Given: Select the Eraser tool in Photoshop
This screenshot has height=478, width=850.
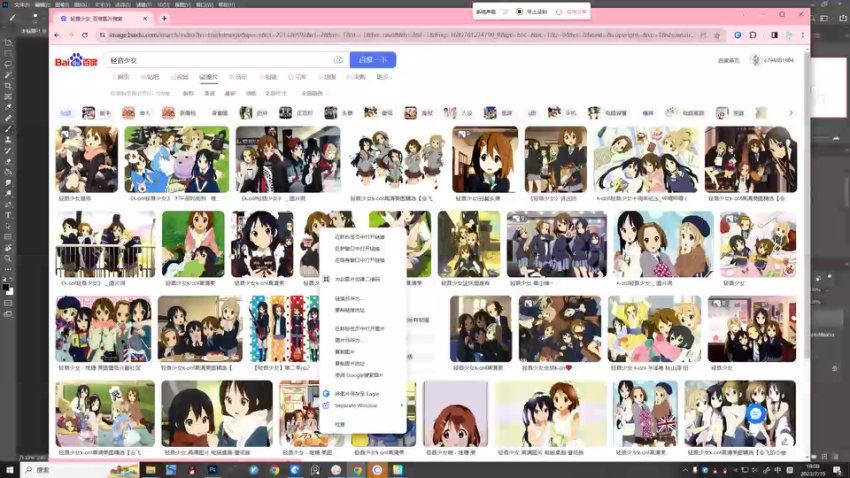Looking at the screenshot, I should (8, 162).
